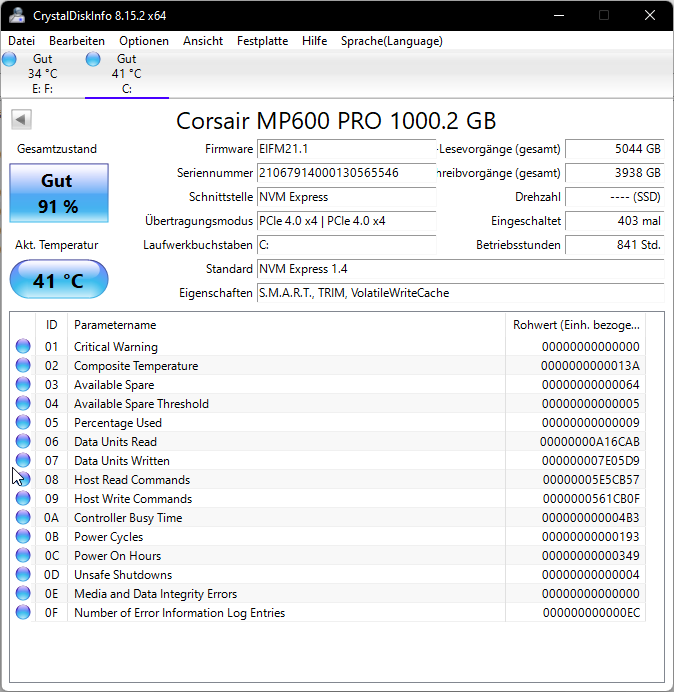674x692 pixels.
Task: Open the Bearbeiten menu
Action: coord(77,41)
